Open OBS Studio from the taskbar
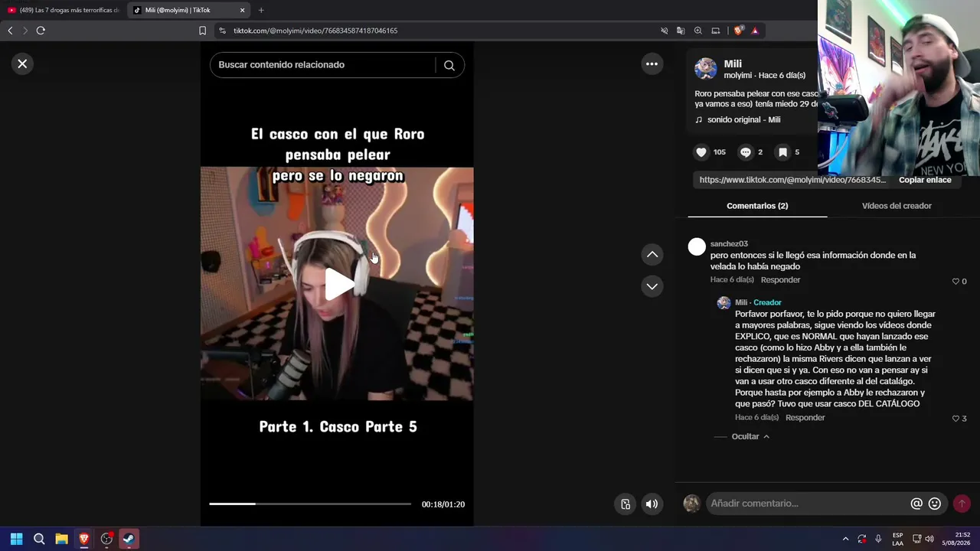Image resolution: width=980 pixels, height=551 pixels. click(x=106, y=539)
